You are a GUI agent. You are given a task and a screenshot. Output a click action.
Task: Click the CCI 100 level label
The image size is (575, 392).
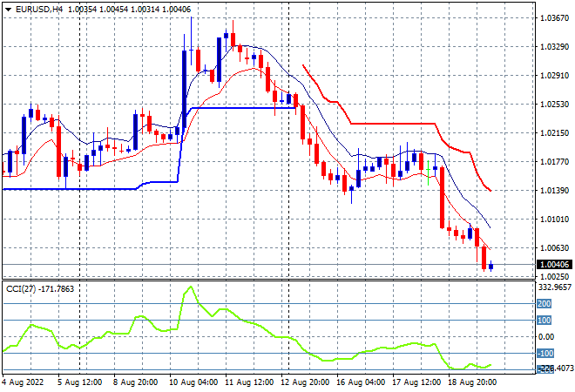[x=545, y=320]
